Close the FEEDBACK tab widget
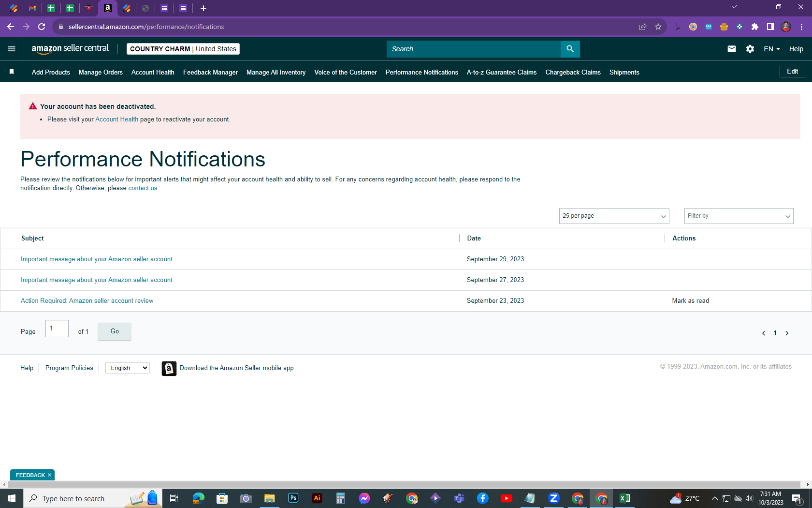This screenshot has height=508, width=812. (x=49, y=475)
